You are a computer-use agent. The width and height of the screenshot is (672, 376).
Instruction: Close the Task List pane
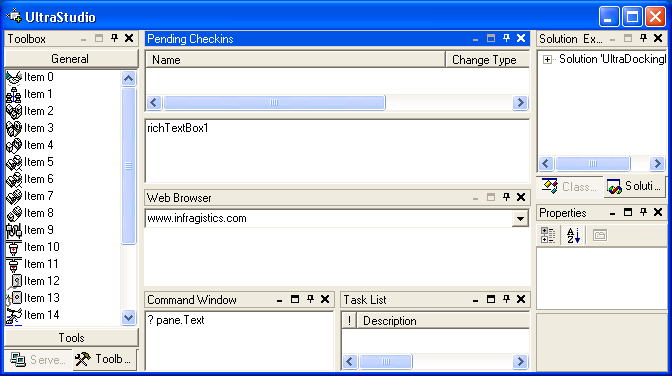coord(521,299)
